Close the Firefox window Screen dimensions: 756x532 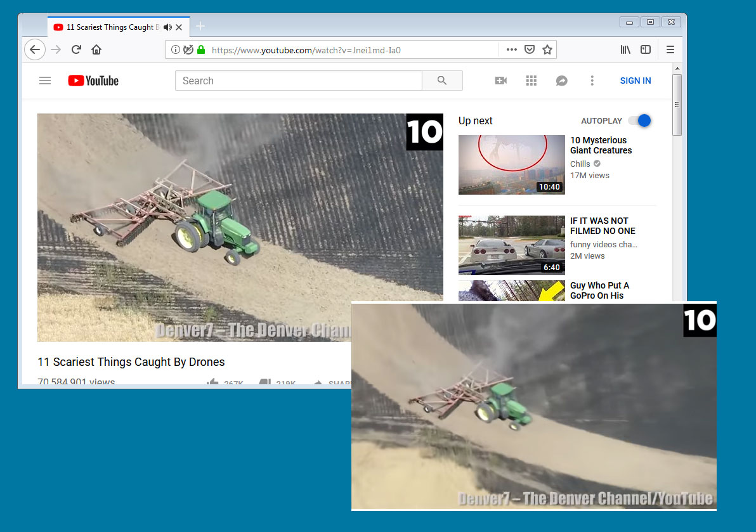670,22
